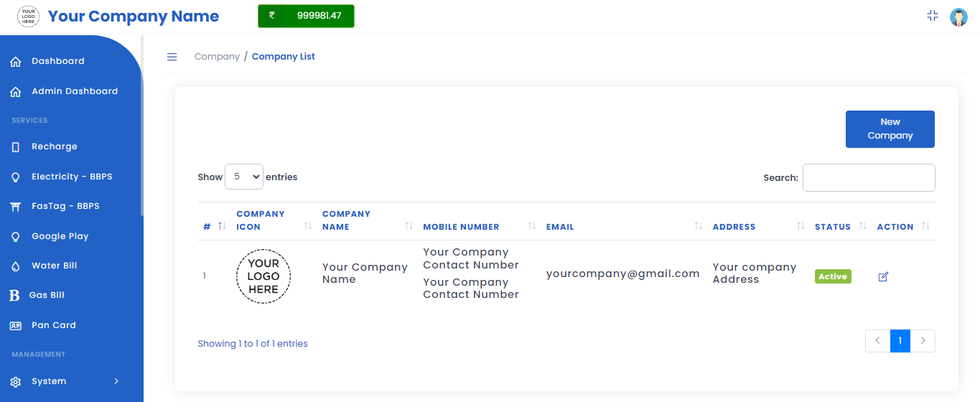Click the Gas Bill B icon
The width and height of the screenshot is (980, 402).
[14, 296]
